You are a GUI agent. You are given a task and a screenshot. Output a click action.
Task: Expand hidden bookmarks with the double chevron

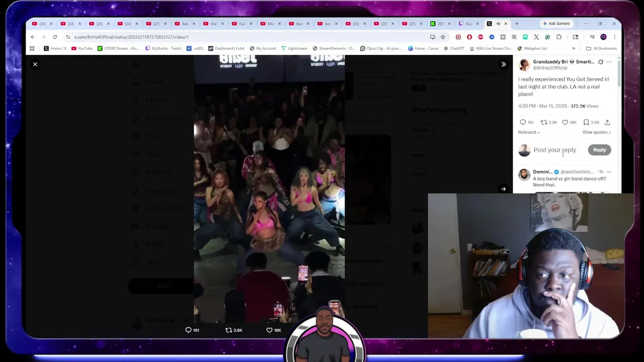(574, 48)
